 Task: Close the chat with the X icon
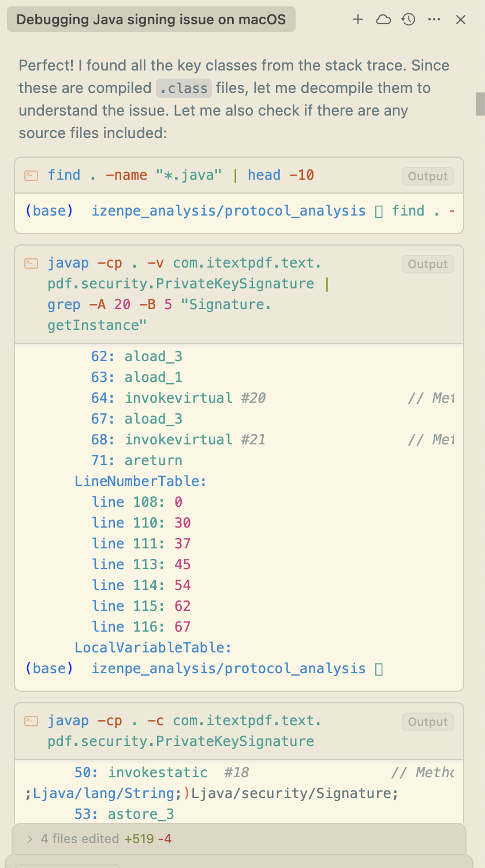[460, 19]
